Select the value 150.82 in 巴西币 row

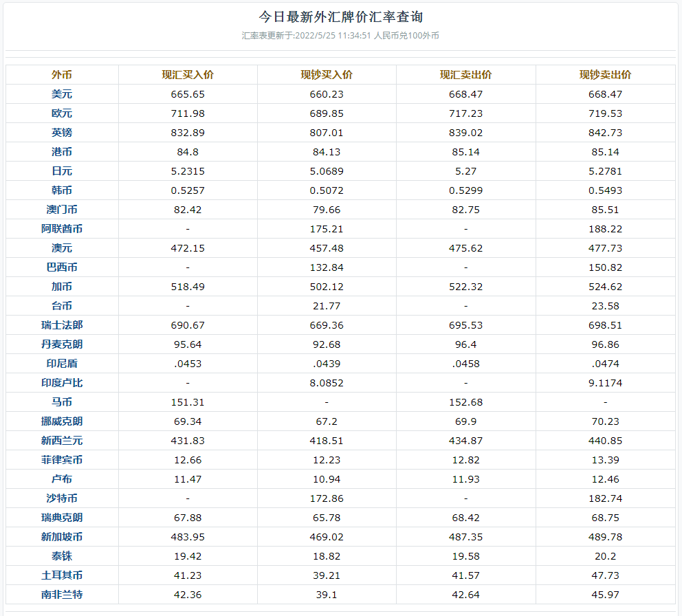point(606,267)
